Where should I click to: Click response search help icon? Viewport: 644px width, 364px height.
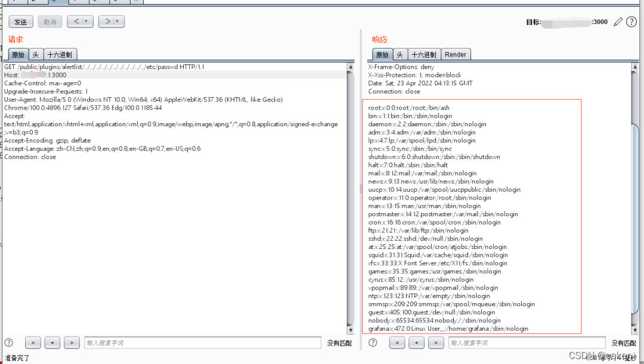pyautogui.click(x=373, y=343)
